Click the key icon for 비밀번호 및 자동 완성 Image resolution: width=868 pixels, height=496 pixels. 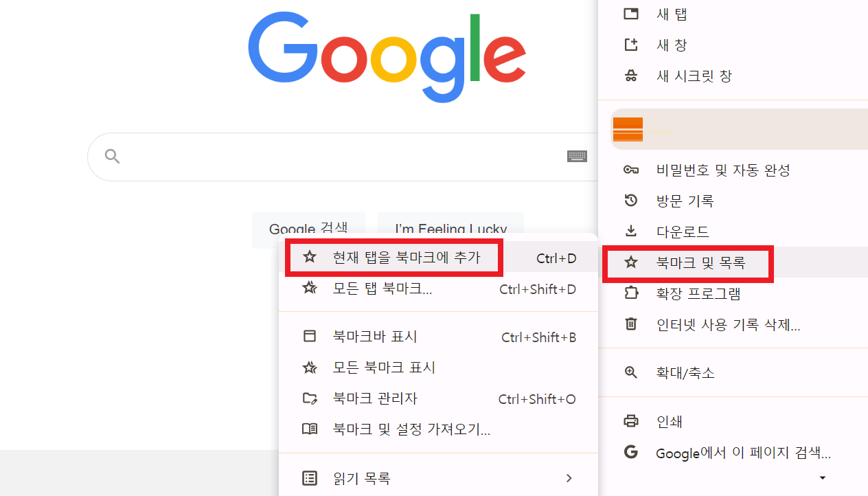(x=630, y=170)
